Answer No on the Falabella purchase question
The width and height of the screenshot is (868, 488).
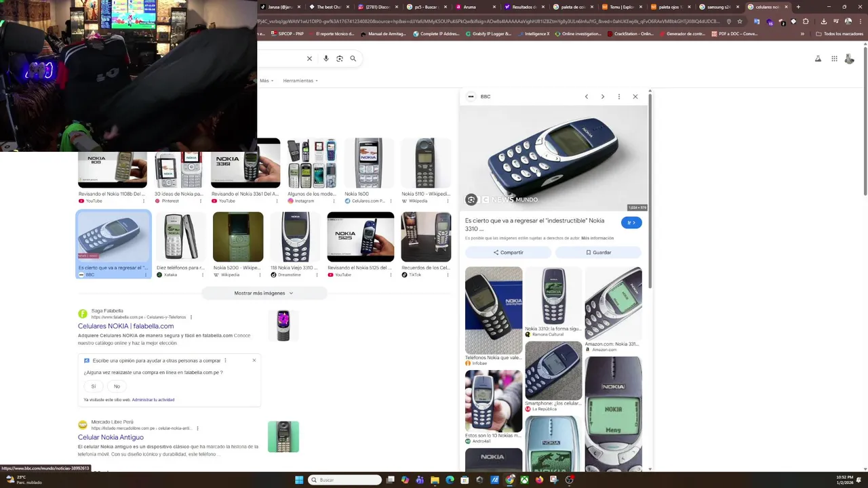pos(117,386)
